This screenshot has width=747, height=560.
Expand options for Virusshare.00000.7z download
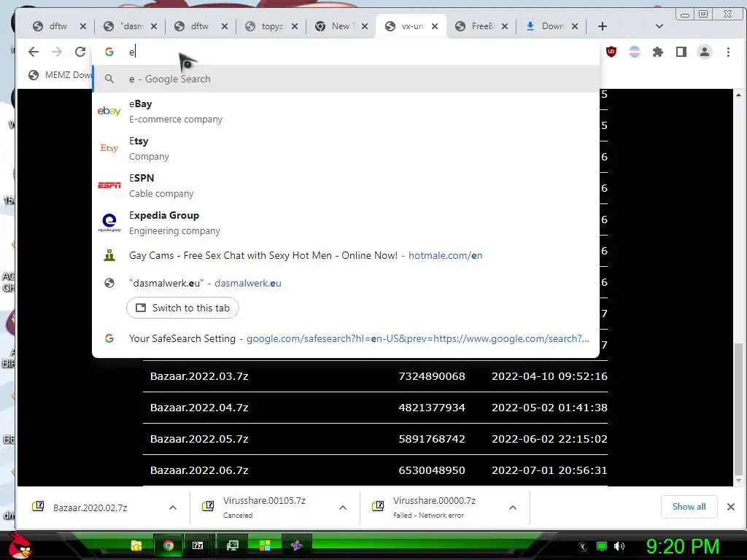(x=513, y=507)
